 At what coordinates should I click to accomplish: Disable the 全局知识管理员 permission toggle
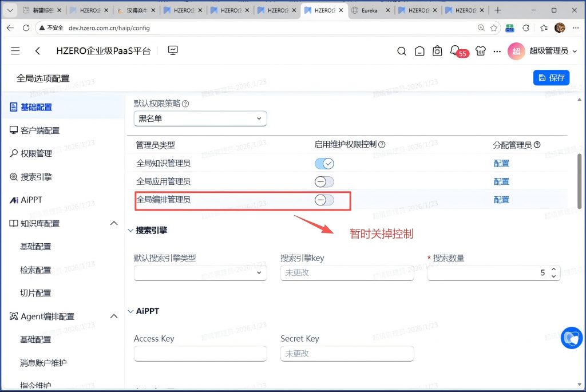click(324, 164)
